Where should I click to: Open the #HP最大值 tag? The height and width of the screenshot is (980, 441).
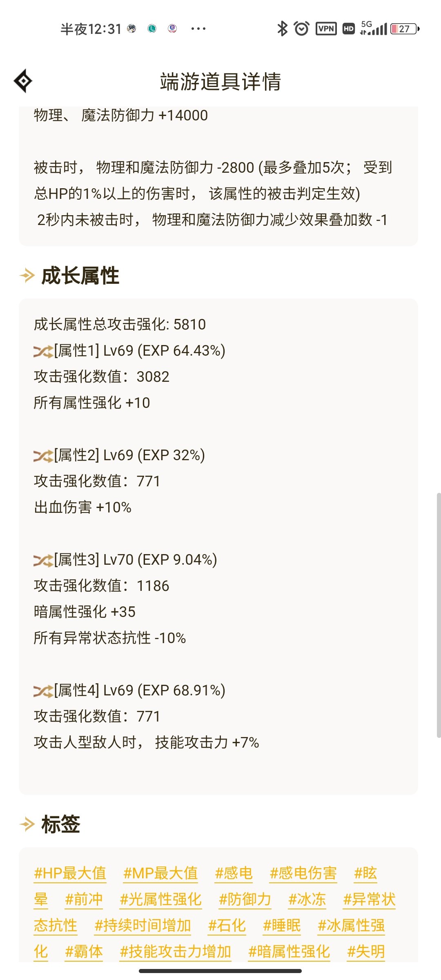[70, 873]
